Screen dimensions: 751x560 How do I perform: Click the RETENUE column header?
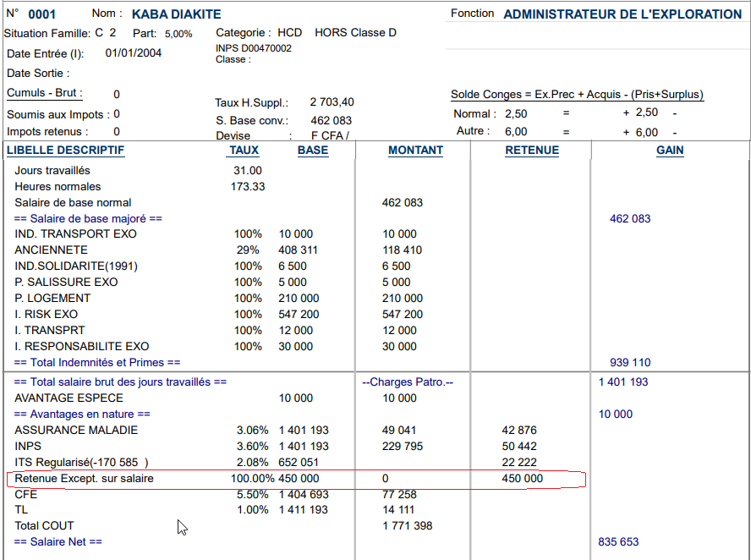pyautogui.click(x=532, y=151)
